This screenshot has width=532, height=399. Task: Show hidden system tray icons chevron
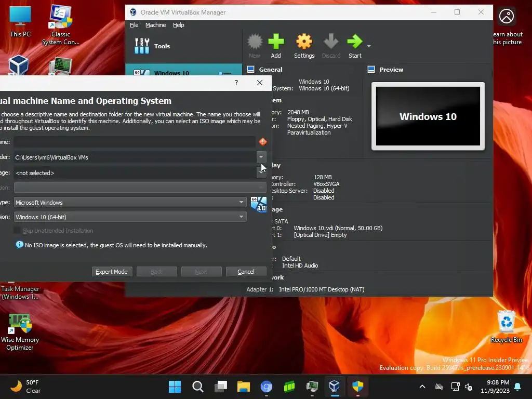(x=422, y=387)
